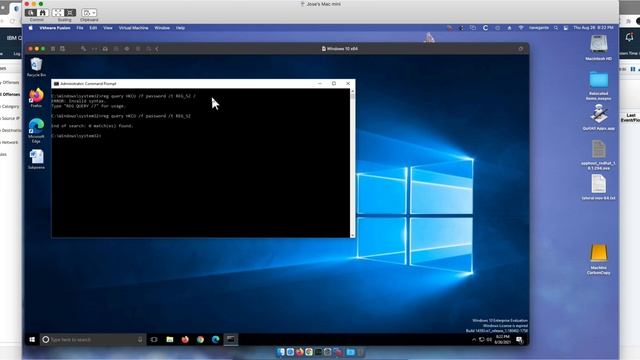Click the VM suspend/pause toolbar button
The image size is (640, 360).
[x=53, y=49]
